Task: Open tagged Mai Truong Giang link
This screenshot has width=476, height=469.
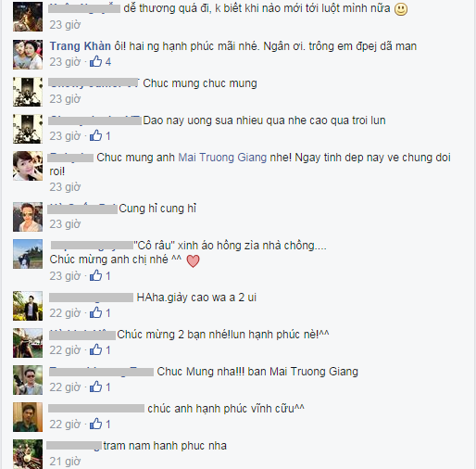Action: tap(222, 158)
